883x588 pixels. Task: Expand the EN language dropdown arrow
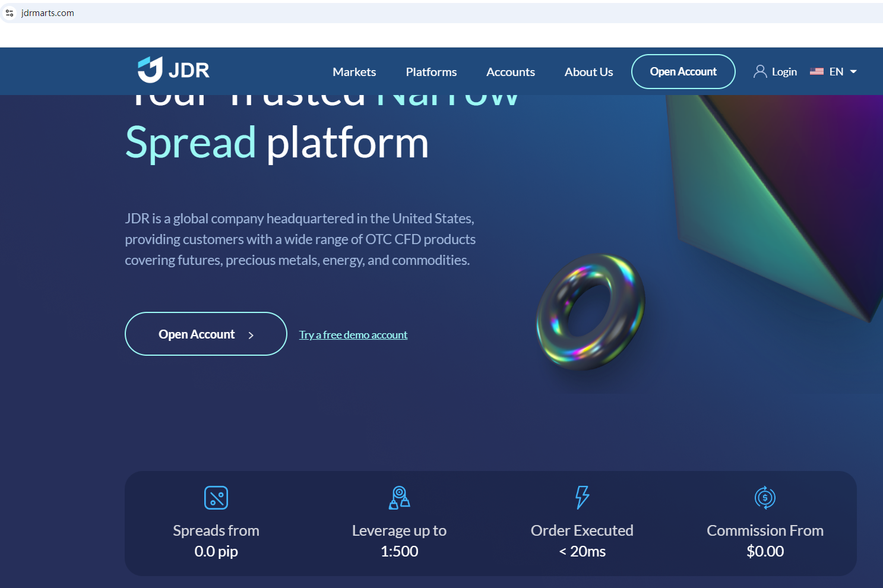853,71
